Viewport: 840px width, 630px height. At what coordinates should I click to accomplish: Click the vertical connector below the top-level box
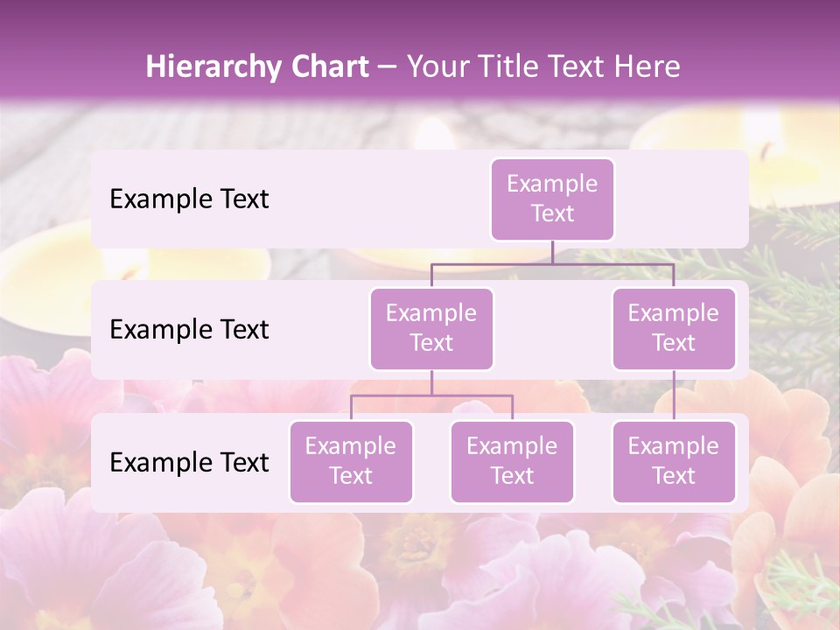[x=552, y=252]
